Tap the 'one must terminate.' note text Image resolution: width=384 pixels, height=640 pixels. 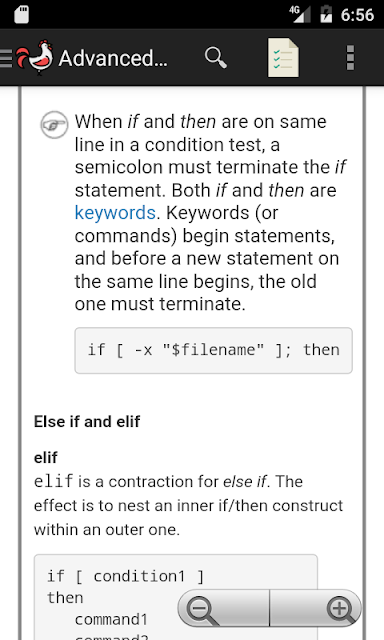(x=160, y=304)
